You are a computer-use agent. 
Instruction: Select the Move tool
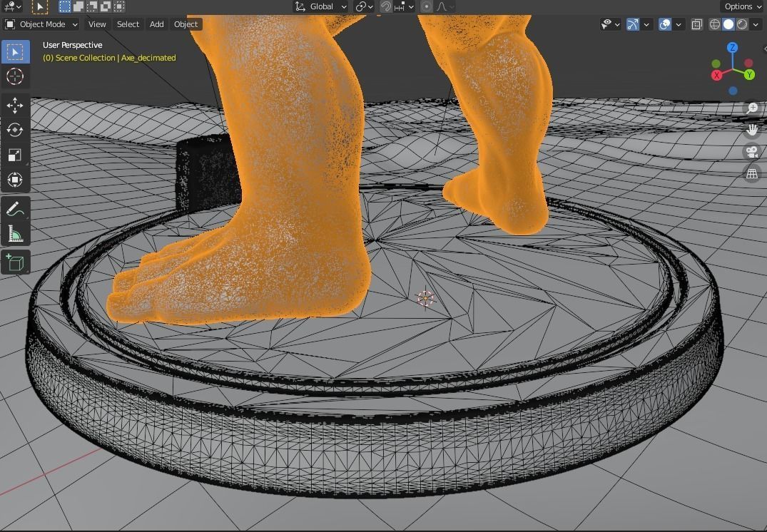coord(15,105)
